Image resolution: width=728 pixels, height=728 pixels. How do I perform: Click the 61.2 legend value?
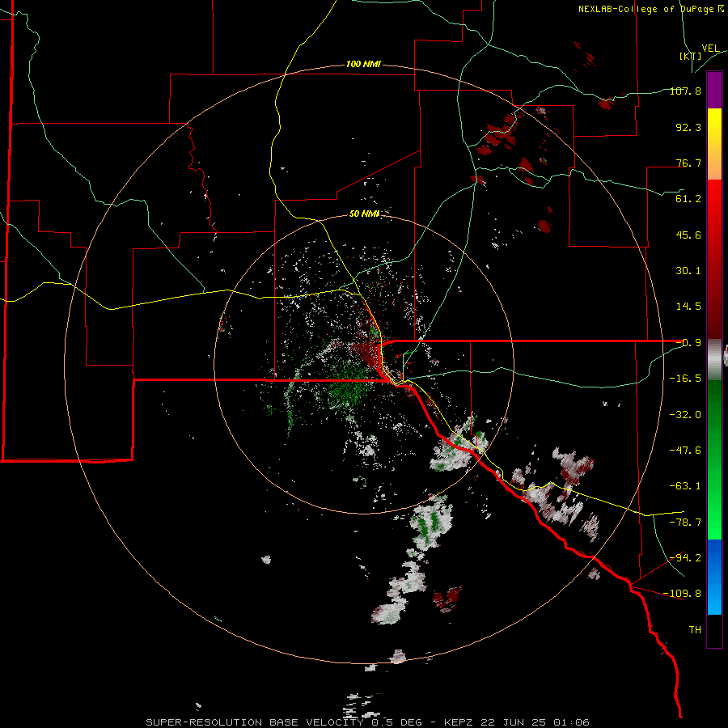click(688, 199)
